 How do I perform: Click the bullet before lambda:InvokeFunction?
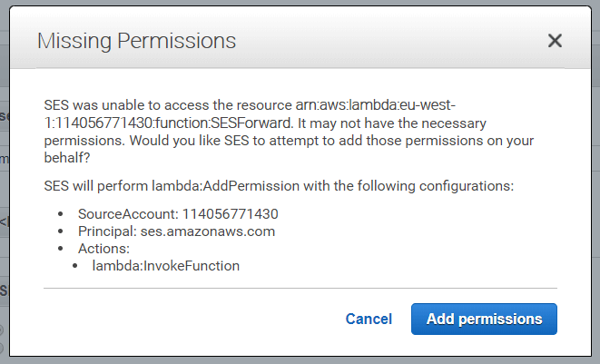click(74, 265)
